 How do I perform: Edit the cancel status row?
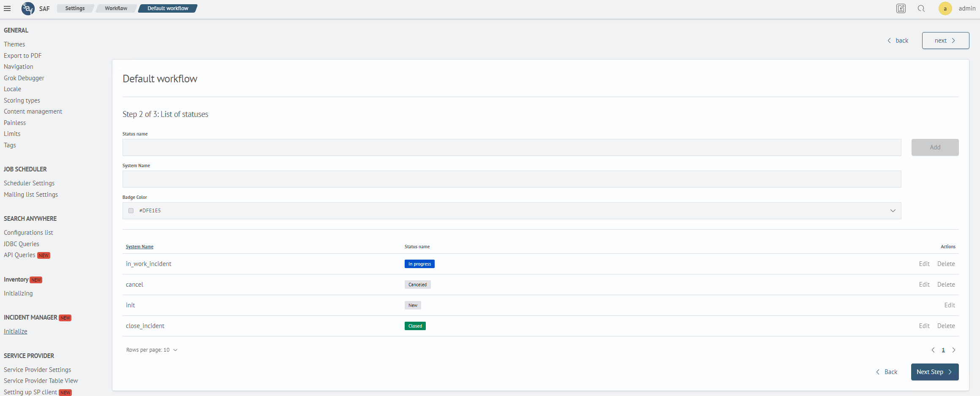924,285
